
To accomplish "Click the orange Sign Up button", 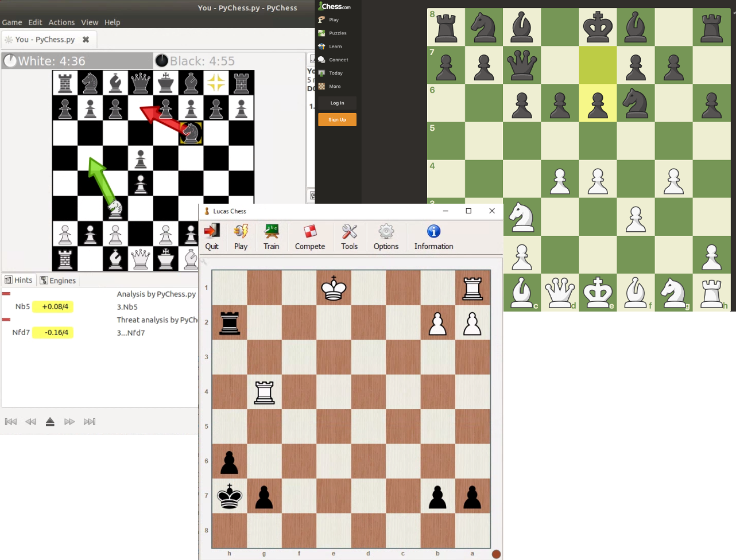I will tap(336, 119).
